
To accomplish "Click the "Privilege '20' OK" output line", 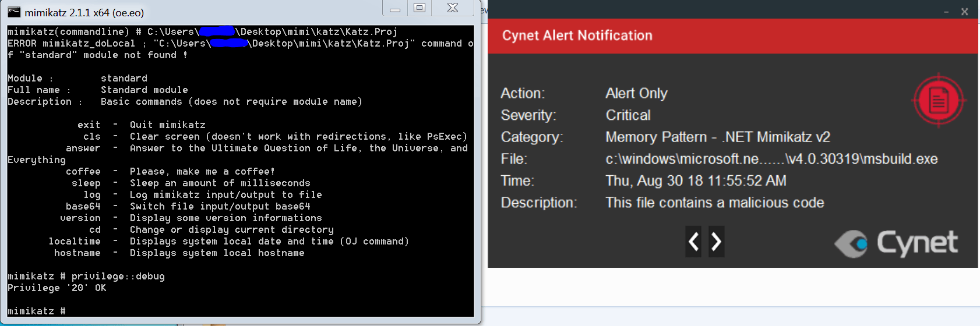I will (x=57, y=288).
